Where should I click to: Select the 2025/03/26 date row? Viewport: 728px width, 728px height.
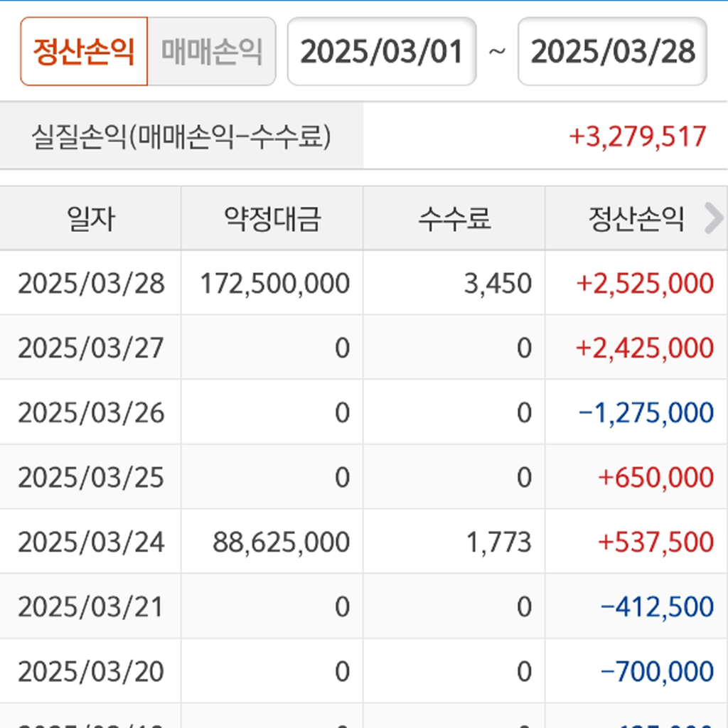[91, 412]
